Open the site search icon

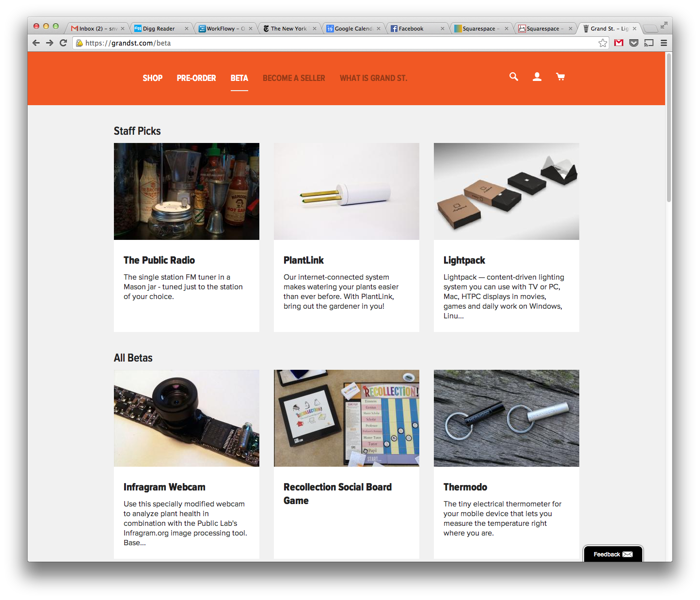(514, 77)
